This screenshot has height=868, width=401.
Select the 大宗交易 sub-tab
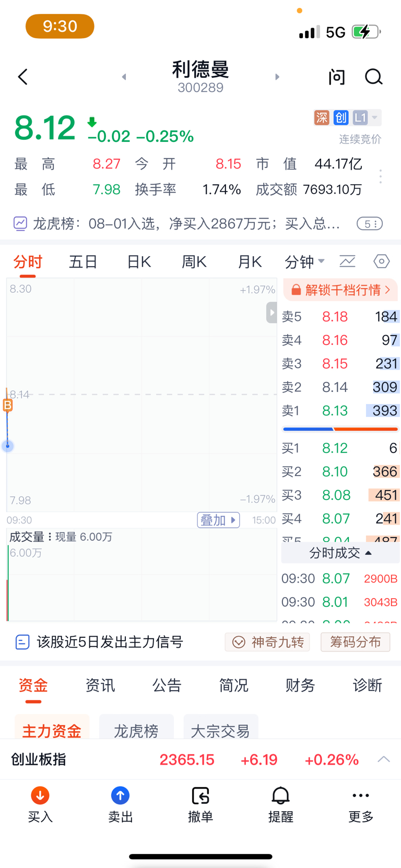pos(221,727)
